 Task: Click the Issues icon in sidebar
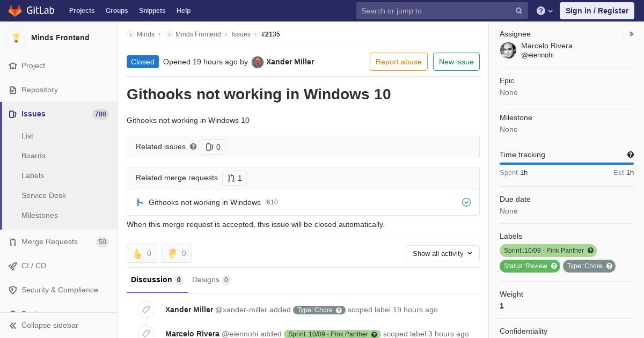(x=13, y=114)
